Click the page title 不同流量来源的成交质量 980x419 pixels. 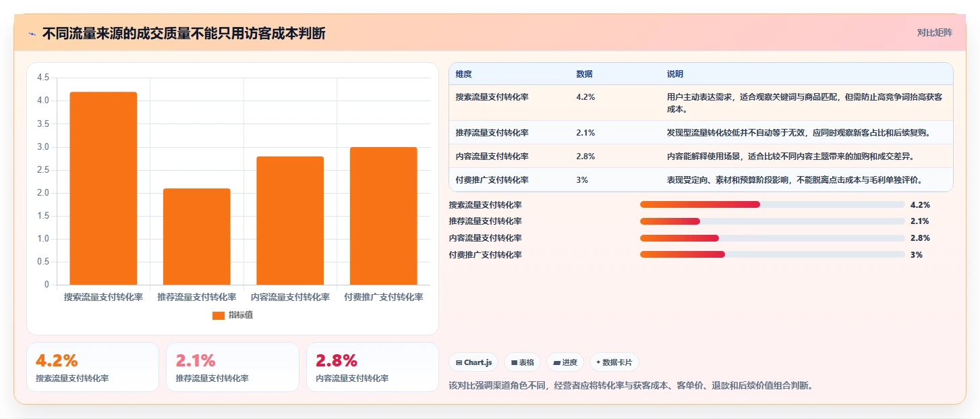pyautogui.click(x=183, y=33)
